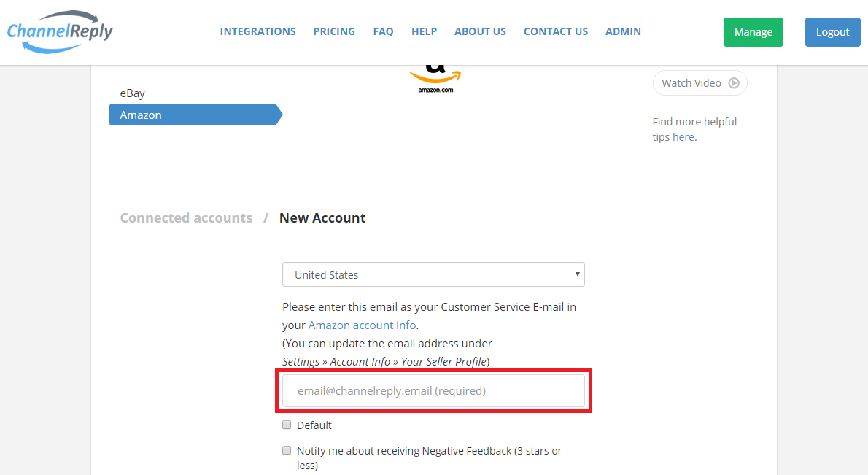Click the play icon beside Watch Video
Image resolution: width=868 pixels, height=475 pixels.
734,83
